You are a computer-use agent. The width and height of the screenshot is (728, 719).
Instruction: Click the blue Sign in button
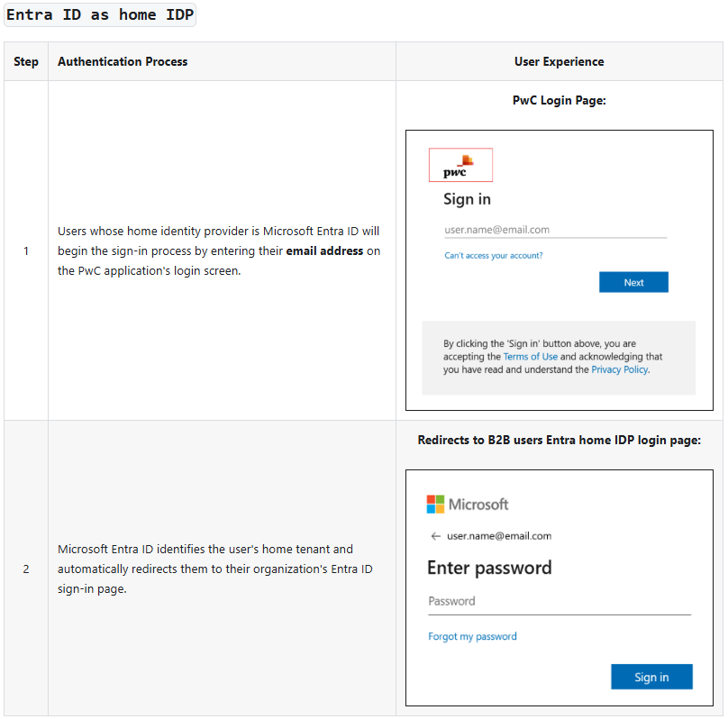651,677
